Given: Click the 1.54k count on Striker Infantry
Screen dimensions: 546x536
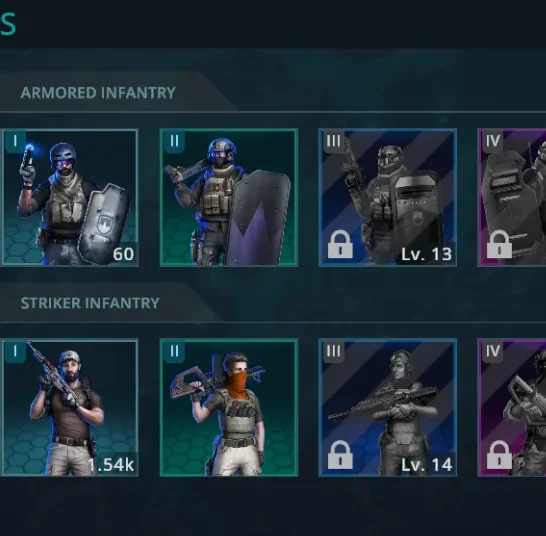Looking at the screenshot, I should 111,465.
